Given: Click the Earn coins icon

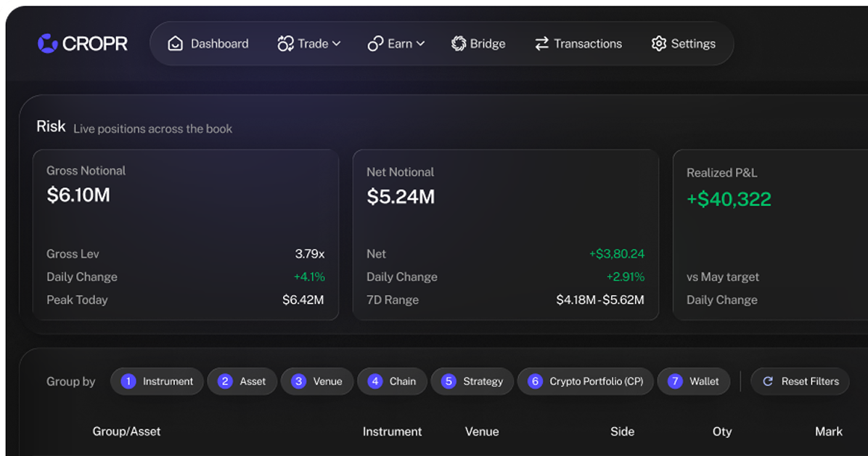Looking at the screenshot, I should click(375, 44).
